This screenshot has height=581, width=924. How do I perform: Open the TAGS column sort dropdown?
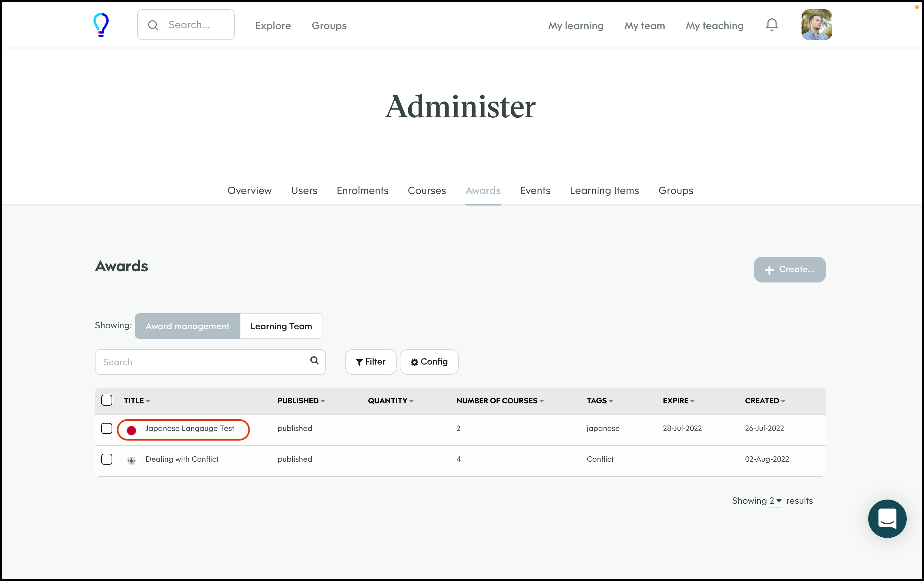(x=611, y=400)
